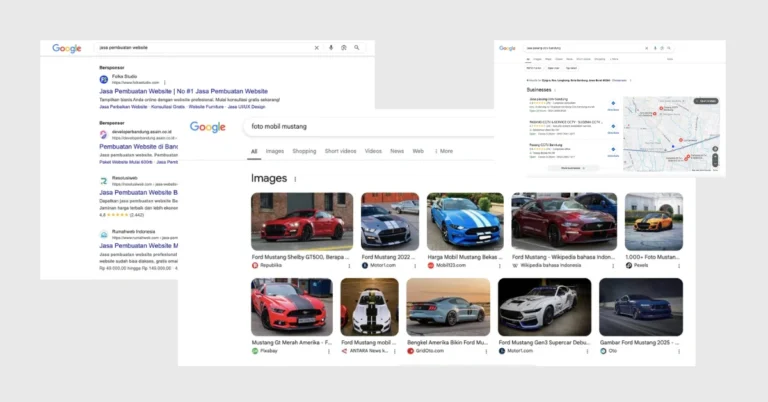Viewport: 768px width, 402px height.
Task: Click Rumahweb Indonesia site favicon
Action: pos(104,235)
